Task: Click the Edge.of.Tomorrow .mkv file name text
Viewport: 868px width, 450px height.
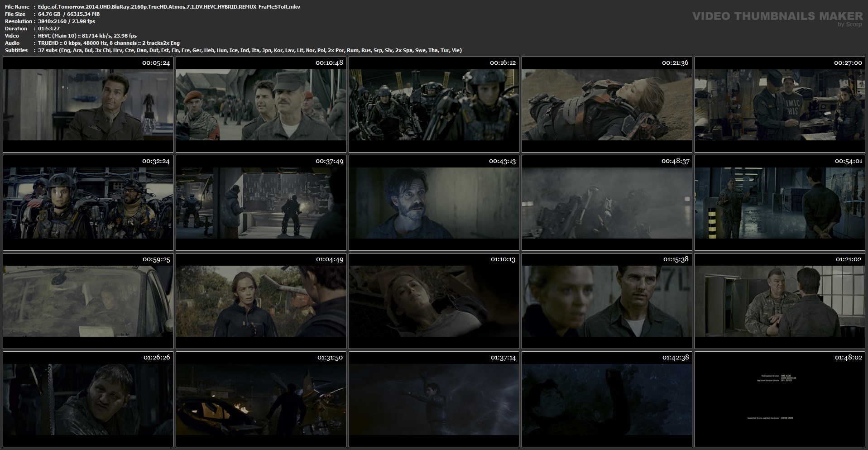Action: click(x=169, y=7)
